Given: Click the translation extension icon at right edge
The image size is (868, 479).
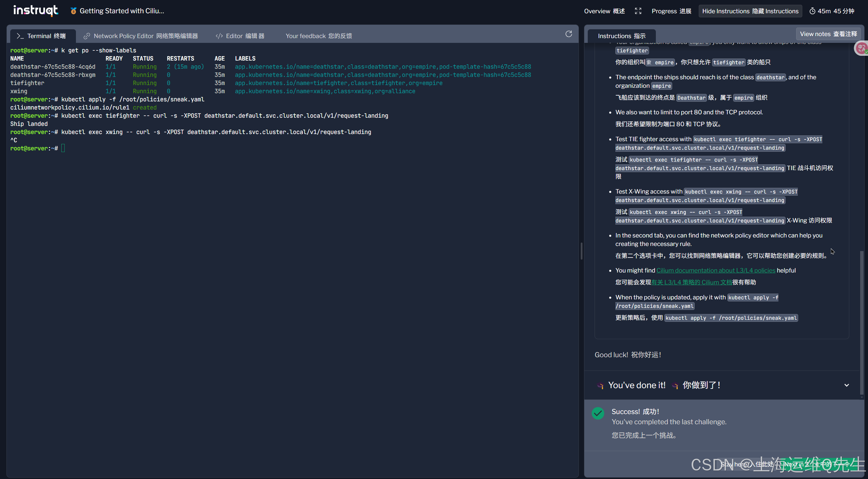Looking at the screenshot, I should (x=862, y=48).
